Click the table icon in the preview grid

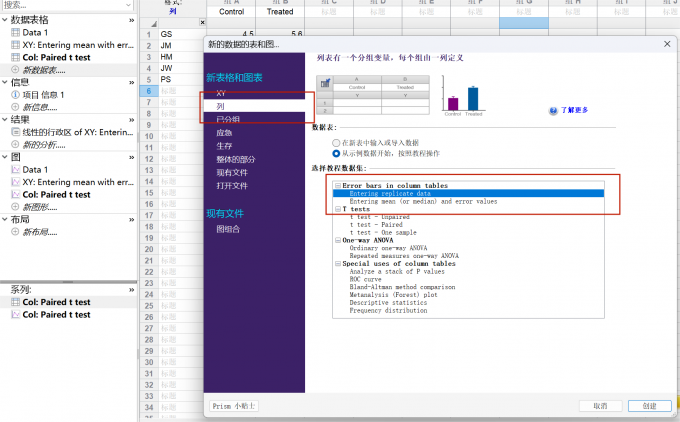point(325,82)
